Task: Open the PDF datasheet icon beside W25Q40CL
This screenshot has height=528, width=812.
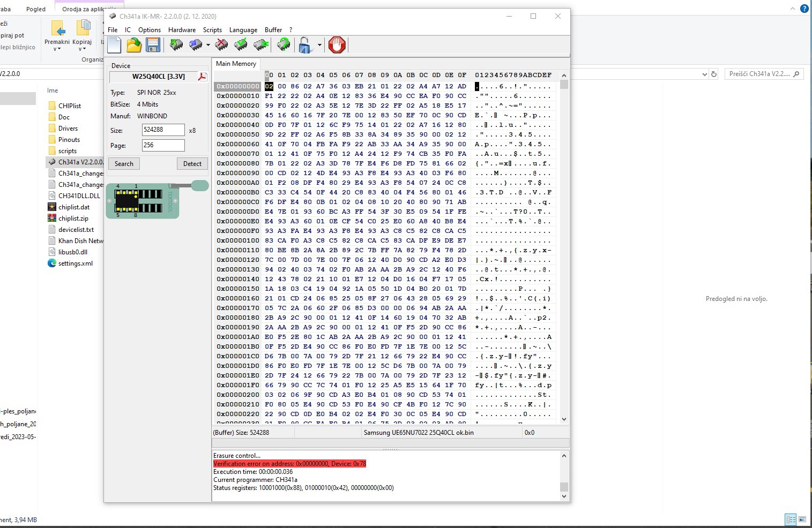Action: [x=203, y=77]
